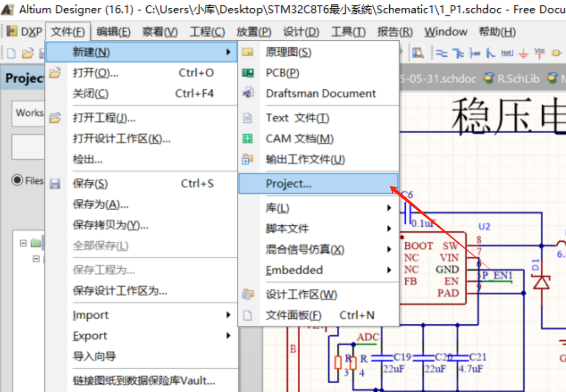Expand the 新建(N) submenu arrow
This screenshot has width=566, height=392.
click(228, 52)
